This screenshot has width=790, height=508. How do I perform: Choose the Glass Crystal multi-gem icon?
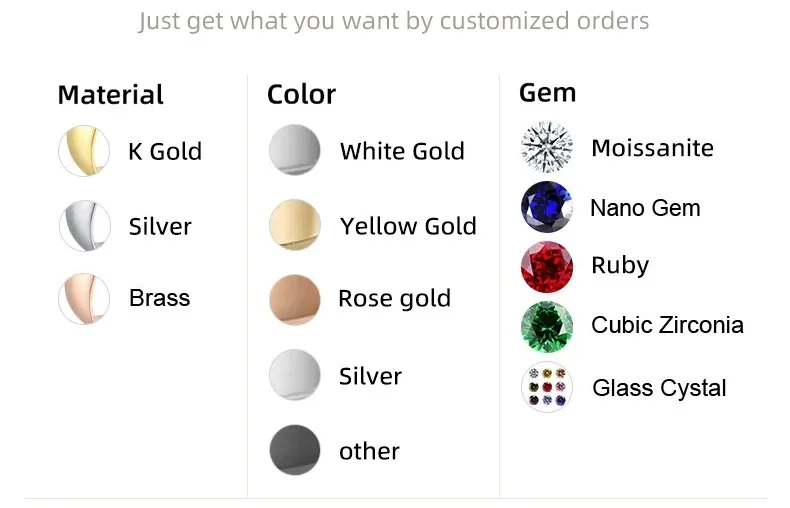click(x=546, y=388)
